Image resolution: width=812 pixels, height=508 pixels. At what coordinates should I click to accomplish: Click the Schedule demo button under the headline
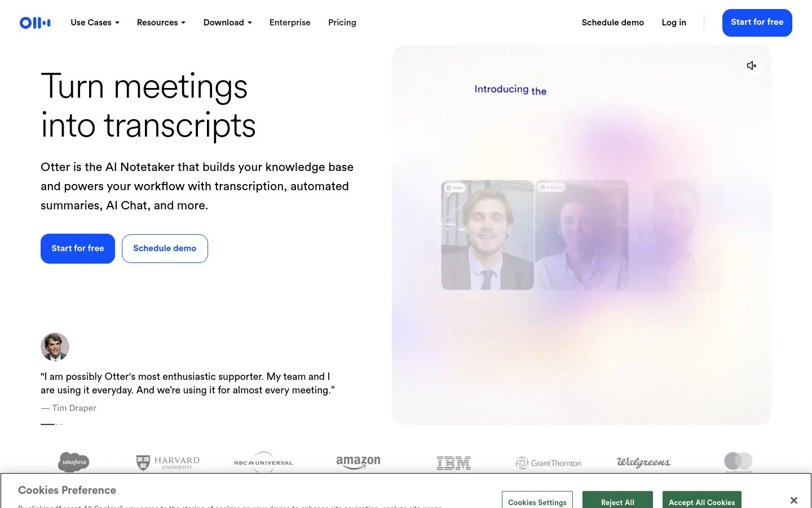[x=165, y=248]
